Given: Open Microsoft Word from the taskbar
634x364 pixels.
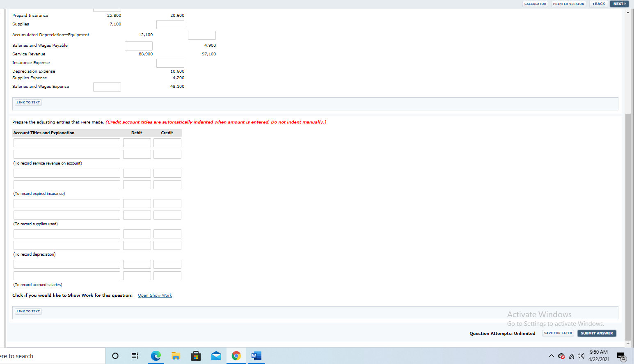Looking at the screenshot, I should coord(256,356).
